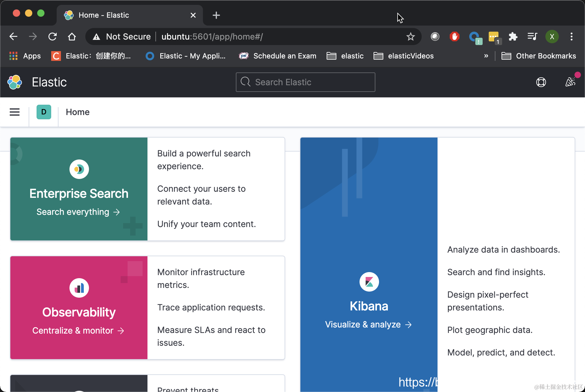Expand hidden bookmarks with double chevron
Screen dimensions: 585x392
pyautogui.click(x=486, y=56)
